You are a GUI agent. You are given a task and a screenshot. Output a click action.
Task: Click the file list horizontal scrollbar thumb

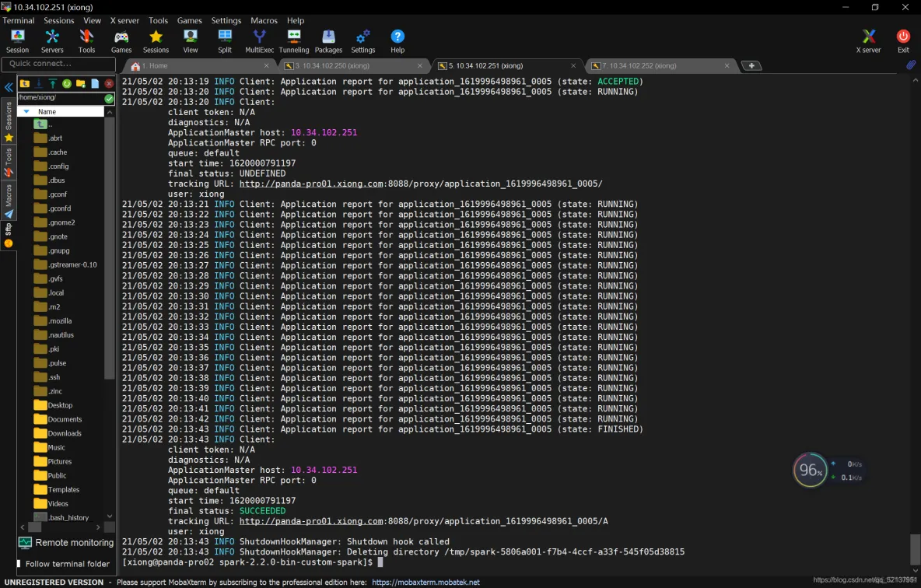(35, 527)
